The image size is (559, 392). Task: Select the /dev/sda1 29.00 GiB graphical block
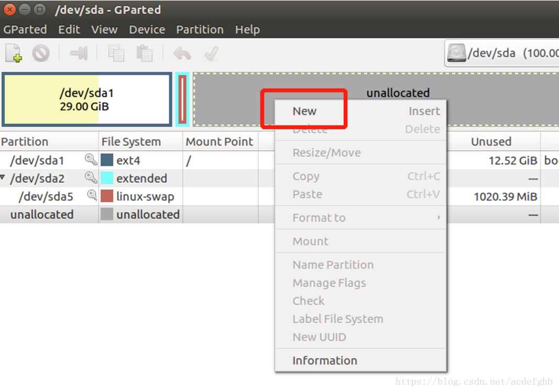tap(87, 99)
